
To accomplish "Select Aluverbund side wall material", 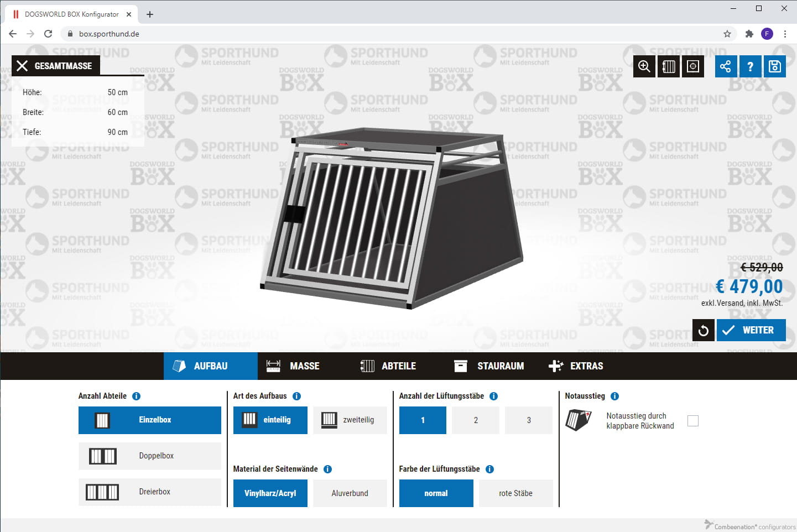I will click(x=350, y=493).
